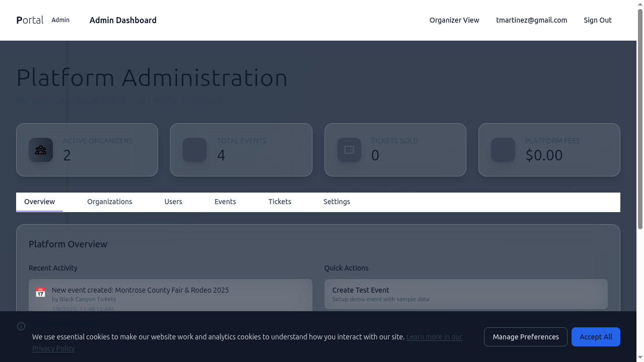The width and height of the screenshot is (644, 362).
Task: Open the Users tab
Action: click(x=173, y=202)
